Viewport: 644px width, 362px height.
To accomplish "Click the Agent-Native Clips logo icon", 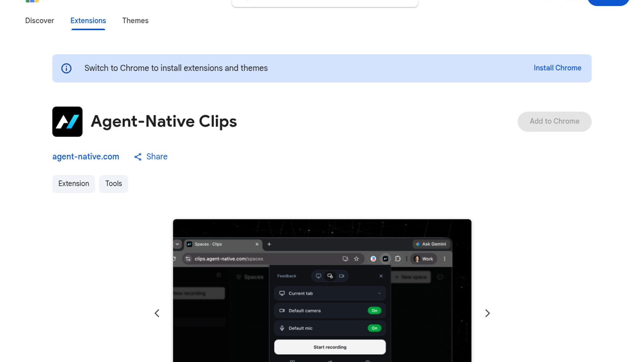I will (67, 122).
